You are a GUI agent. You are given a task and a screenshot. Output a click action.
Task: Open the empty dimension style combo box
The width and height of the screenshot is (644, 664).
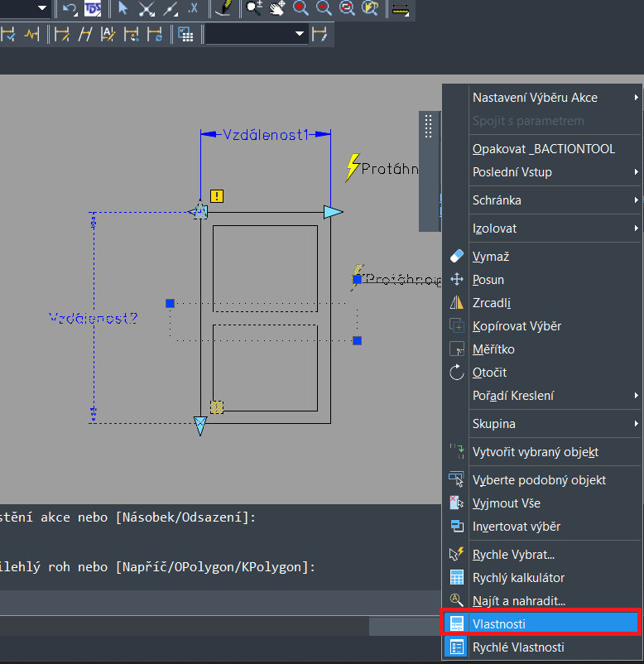tap(256, 34)
